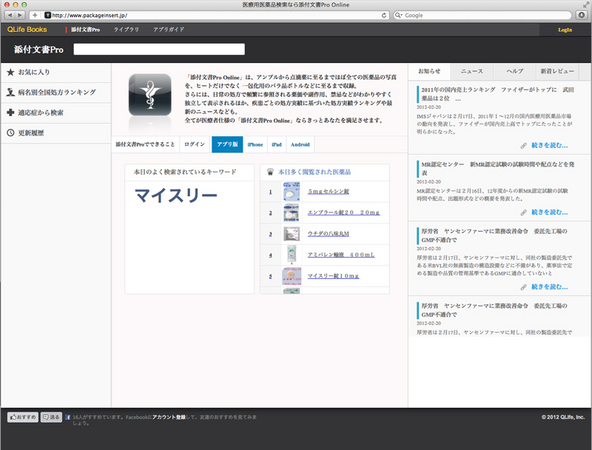Image resolution: width=592 pixels, height=450 pixels.
Task: Click the マイスリー keyword
Action: tap(176, 196)
